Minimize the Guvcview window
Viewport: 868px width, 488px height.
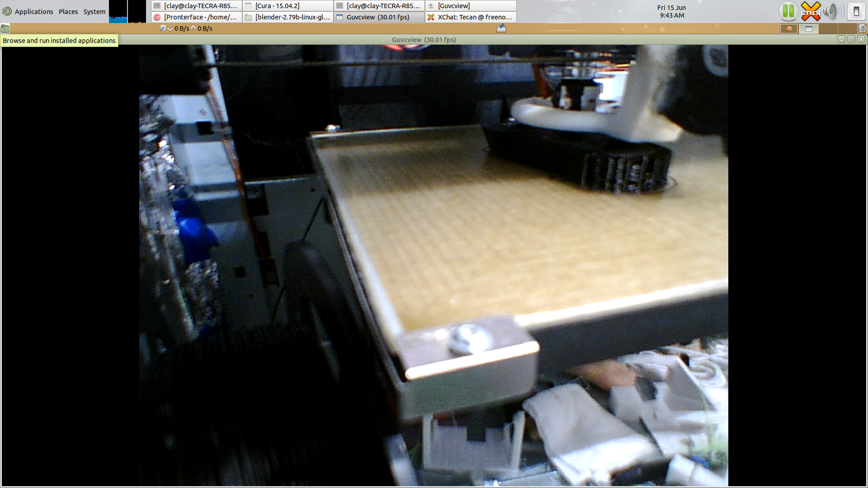pyautogui.click(x=841, y=40)
